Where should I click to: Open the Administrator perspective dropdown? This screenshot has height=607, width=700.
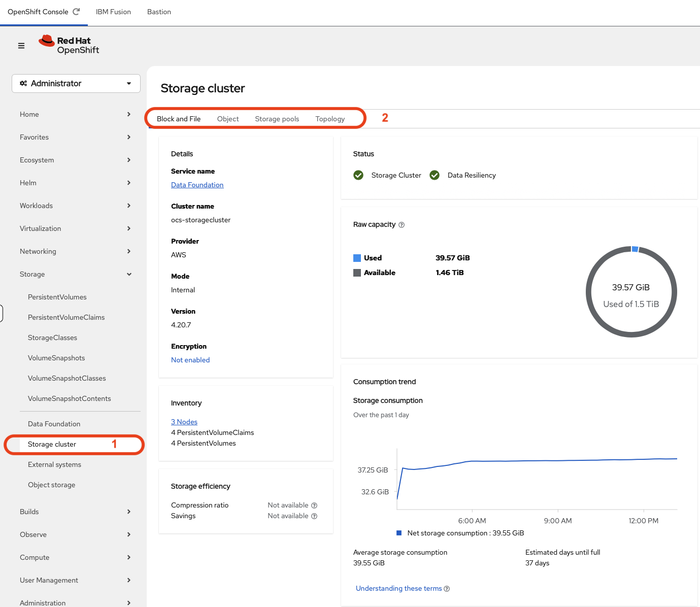[76, 83]
